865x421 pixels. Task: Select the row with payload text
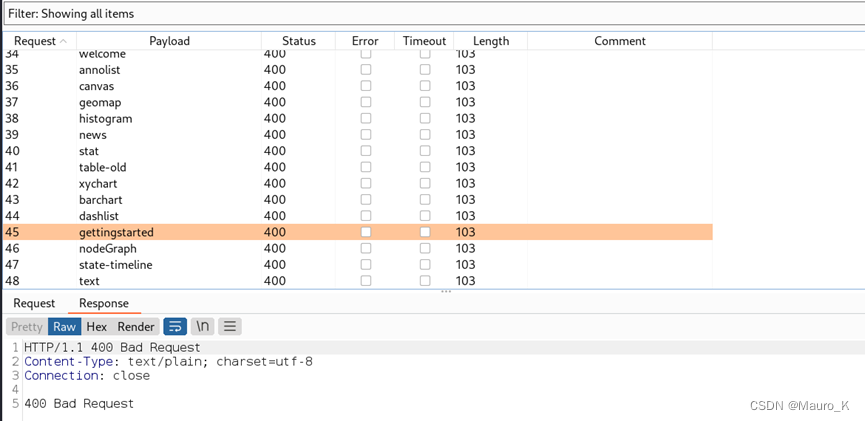(x=357, y=281)
